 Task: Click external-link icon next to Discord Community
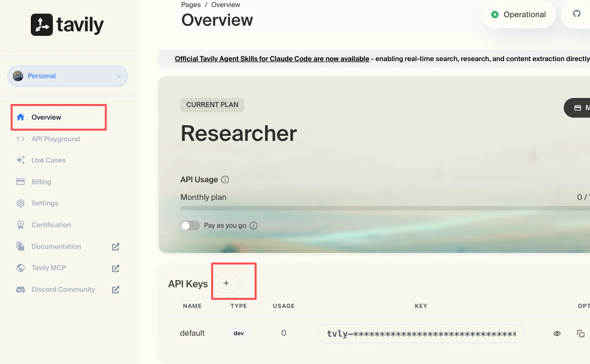(116, 290)
